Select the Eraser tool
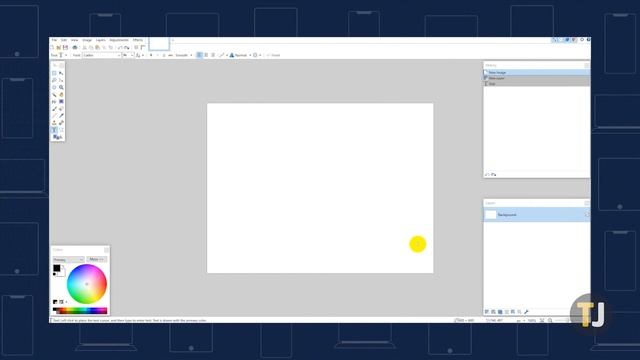 (61, 109)
